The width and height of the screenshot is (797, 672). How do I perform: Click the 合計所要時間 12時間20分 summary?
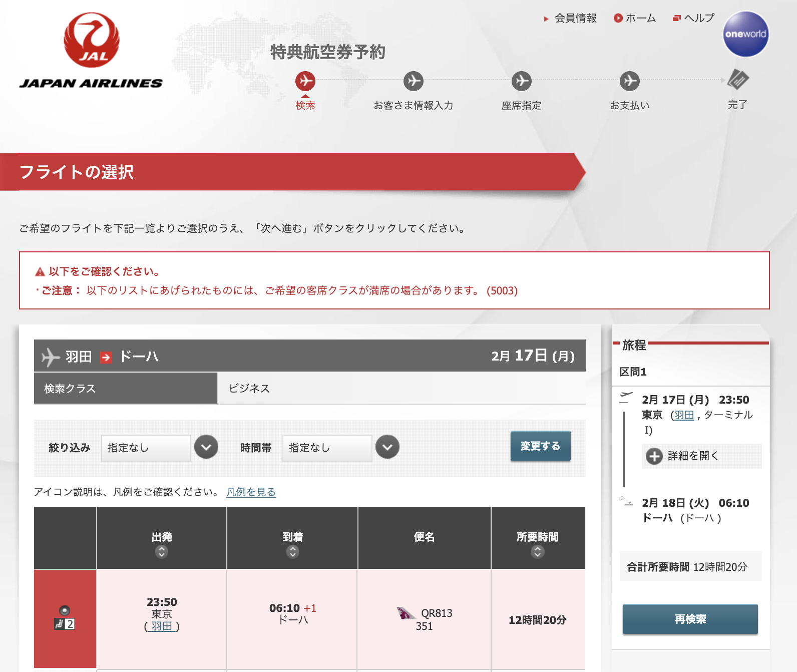pos(690,566)
